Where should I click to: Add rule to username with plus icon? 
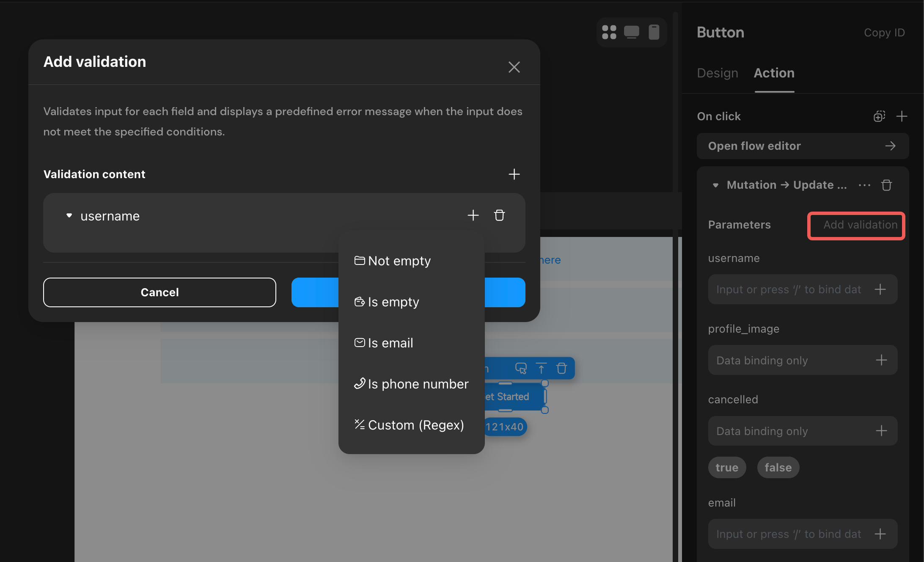tap(473, 215)
